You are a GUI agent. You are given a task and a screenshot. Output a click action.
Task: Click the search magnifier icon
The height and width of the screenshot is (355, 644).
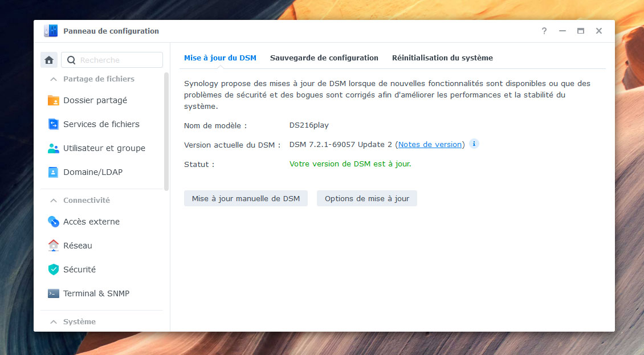pyautogui.click(x=71, y=60)
